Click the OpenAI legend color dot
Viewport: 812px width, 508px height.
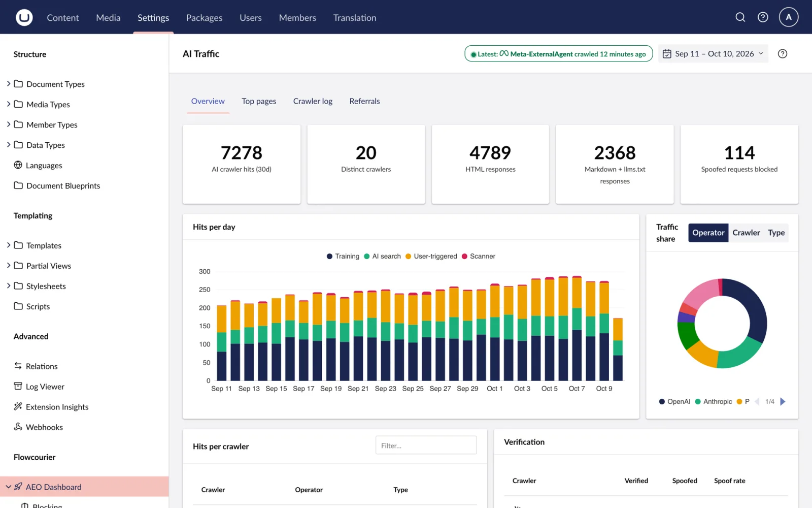pos(662,401)
